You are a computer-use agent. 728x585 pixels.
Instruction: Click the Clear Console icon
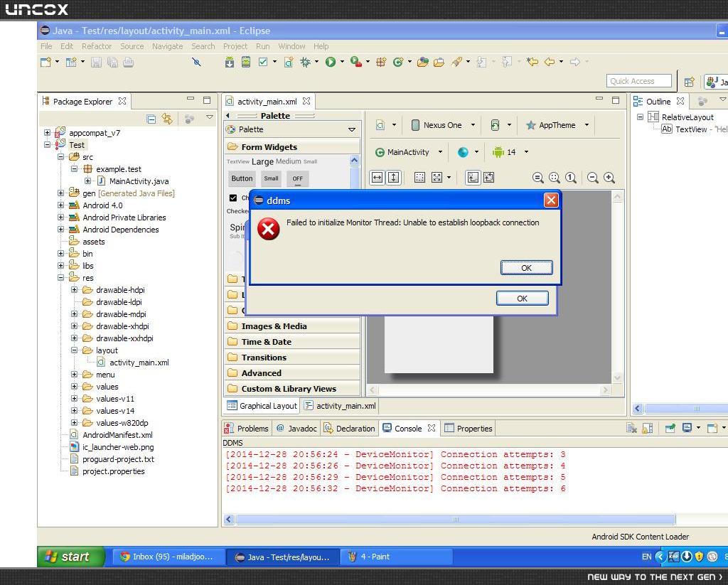click(631, 428)
